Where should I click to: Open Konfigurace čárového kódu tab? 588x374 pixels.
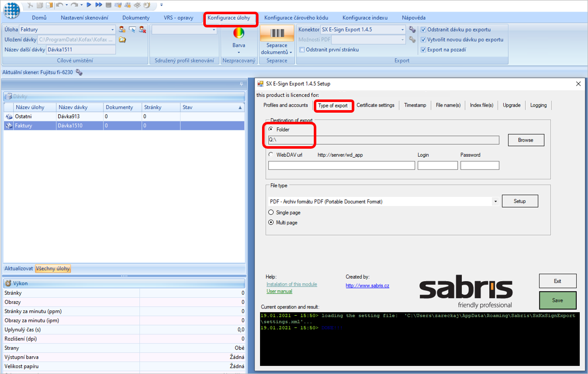(x=296, y=18)
